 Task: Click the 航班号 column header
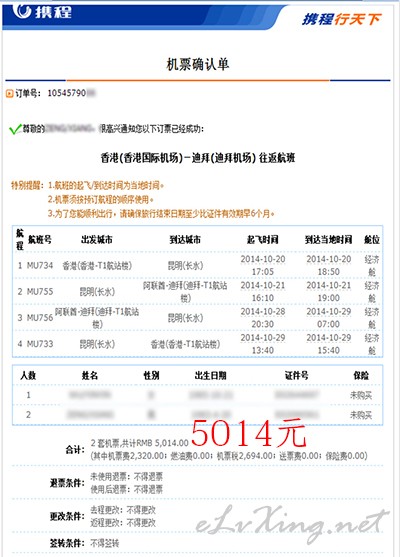tap(39, 240)
